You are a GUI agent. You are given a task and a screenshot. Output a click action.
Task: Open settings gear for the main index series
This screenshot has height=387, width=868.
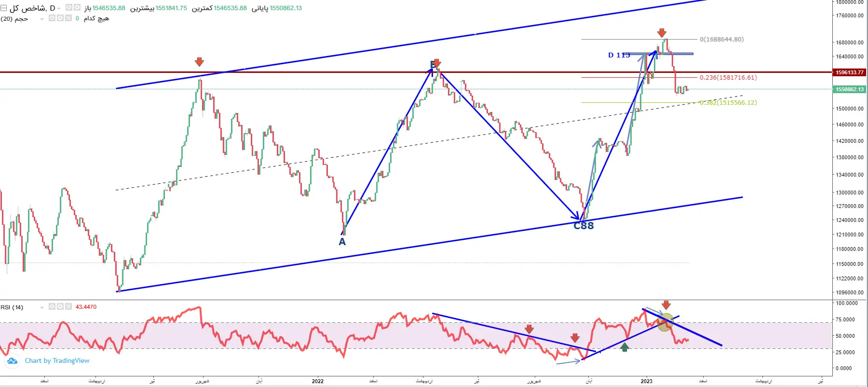[77, 8]
